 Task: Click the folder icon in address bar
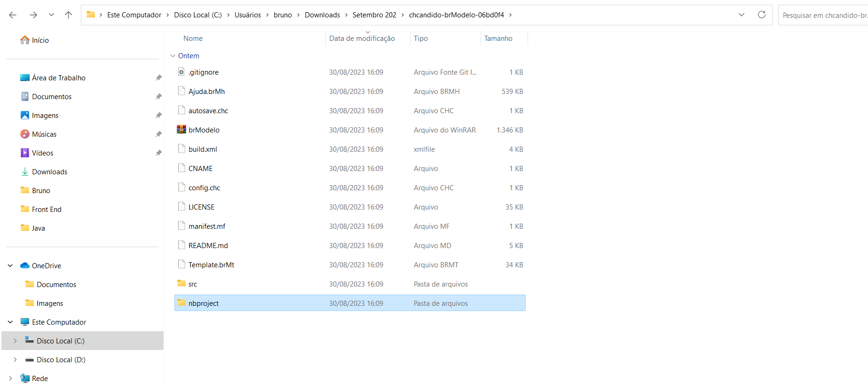click(x=91, y=15)
